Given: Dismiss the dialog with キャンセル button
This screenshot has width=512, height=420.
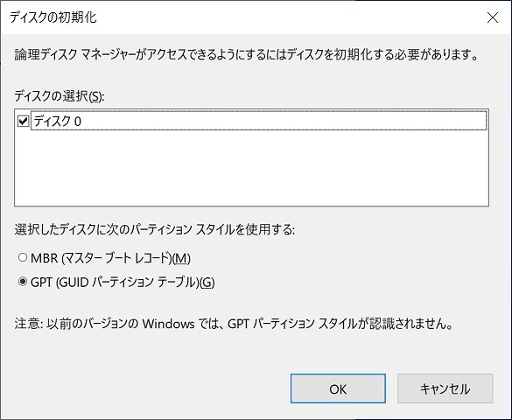Looking at the screenshot, I should point(445,388).
